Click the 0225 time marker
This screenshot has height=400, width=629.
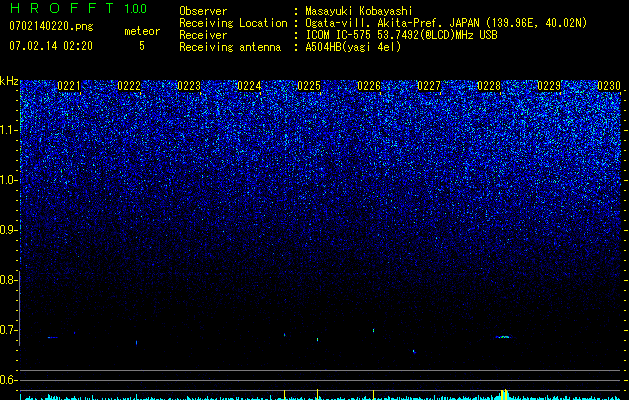(309, 86)
